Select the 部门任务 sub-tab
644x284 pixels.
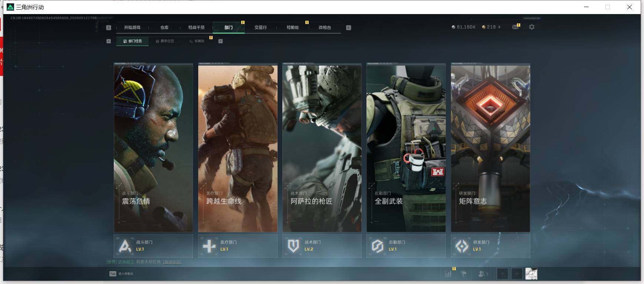coord(133,41)
